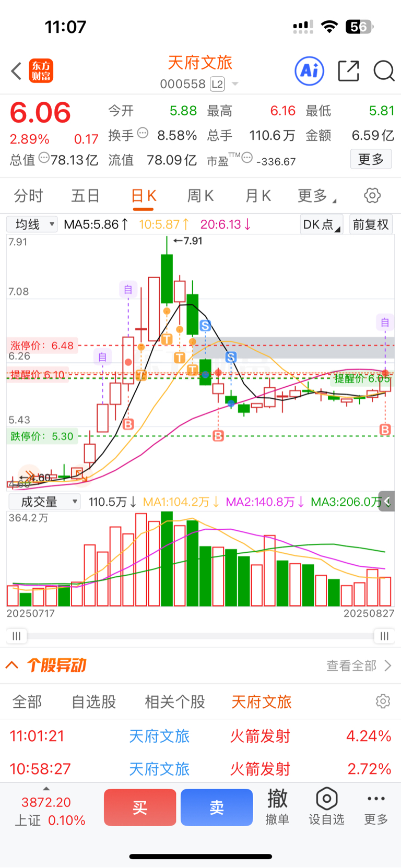The width and height of the screenshot is (401, 868).
Task: Switch to the 月K tab
Action: coord(258,196)
